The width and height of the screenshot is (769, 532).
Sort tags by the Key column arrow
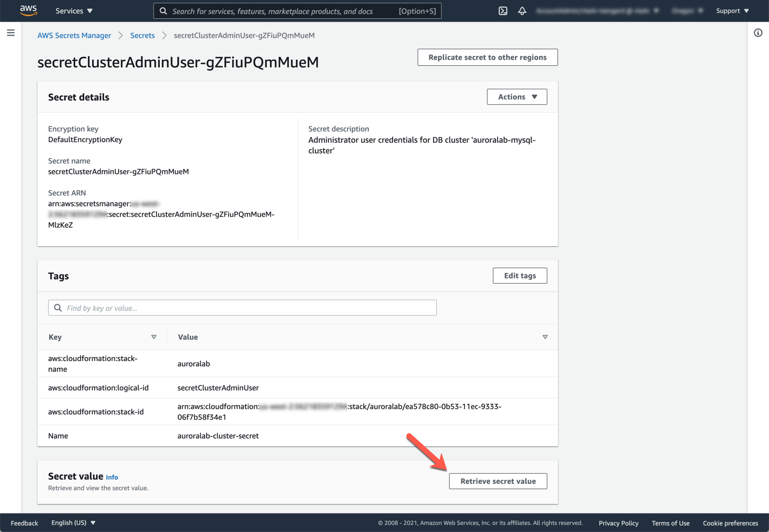[x=154, y=337]
